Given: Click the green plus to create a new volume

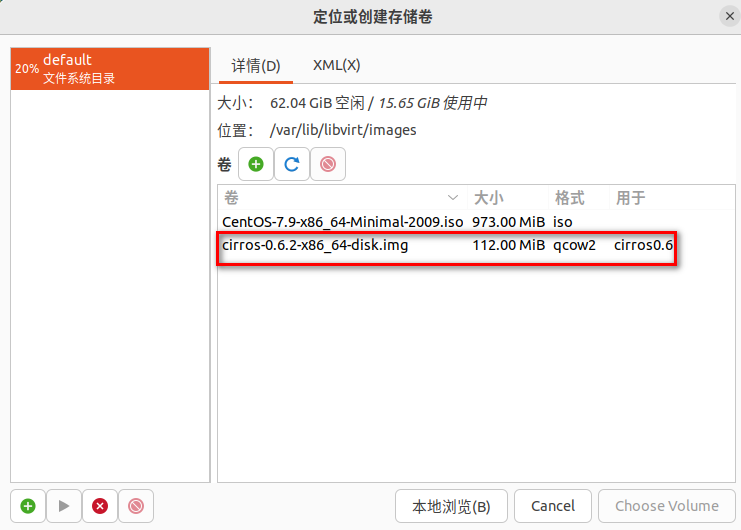Looking at the screenshot, I should click(256, 164).
